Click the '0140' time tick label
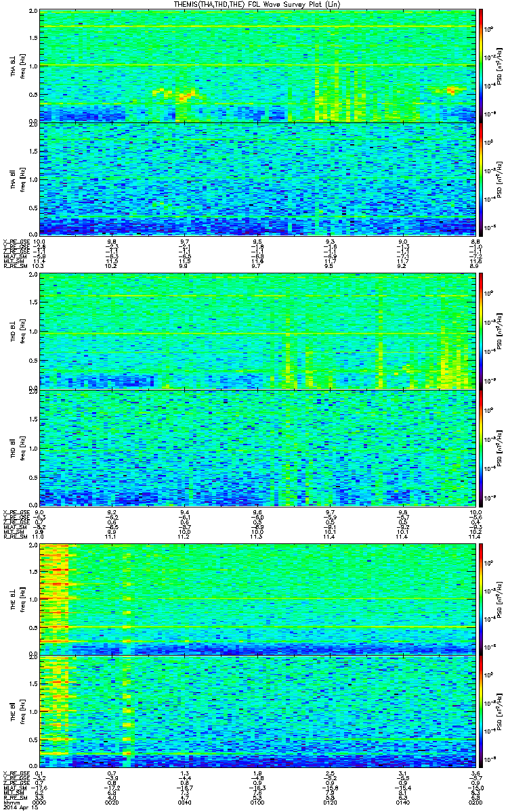The height and width of the screenshot is (812, 508). pos(403,802)
